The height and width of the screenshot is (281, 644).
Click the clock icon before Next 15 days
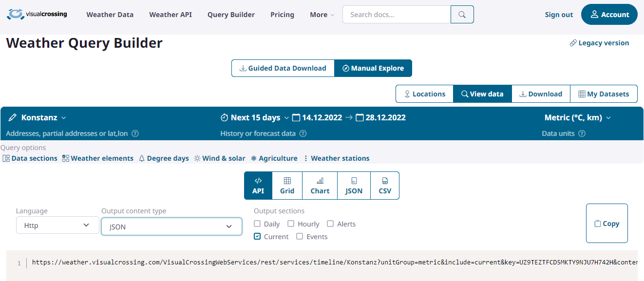[224, 117]
